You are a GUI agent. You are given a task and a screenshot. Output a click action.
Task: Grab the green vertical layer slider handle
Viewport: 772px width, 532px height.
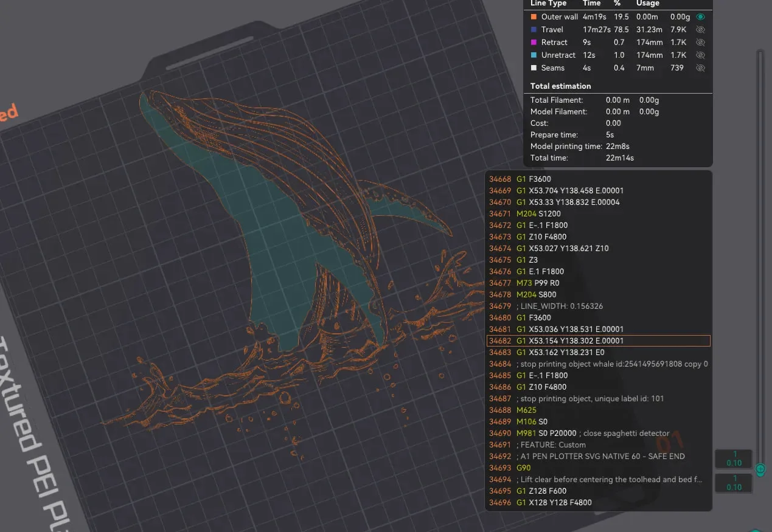[760, 469]
